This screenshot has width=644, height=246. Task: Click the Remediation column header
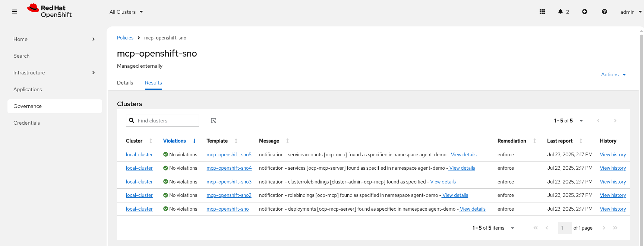click(512, 141)
